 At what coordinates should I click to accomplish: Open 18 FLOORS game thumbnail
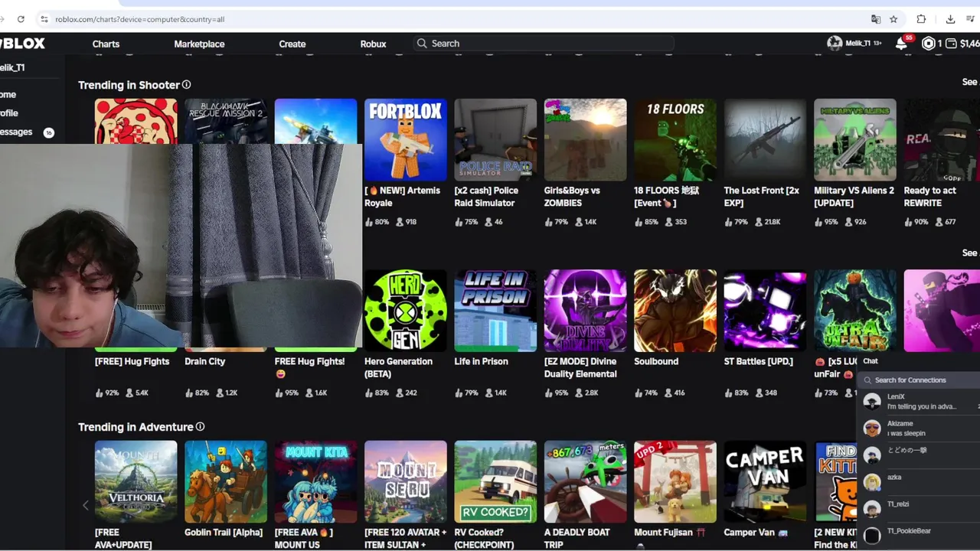click(x=675, y=139)
